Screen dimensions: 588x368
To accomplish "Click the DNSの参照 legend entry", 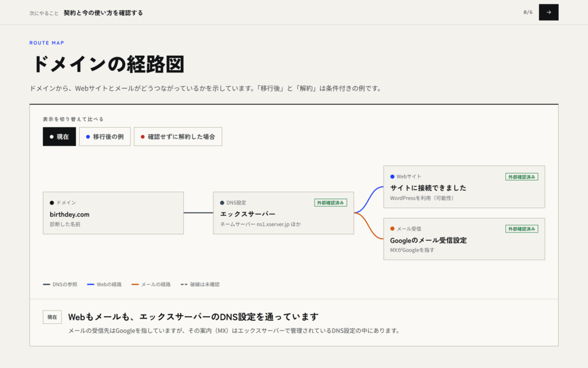I will pos(60,285).
